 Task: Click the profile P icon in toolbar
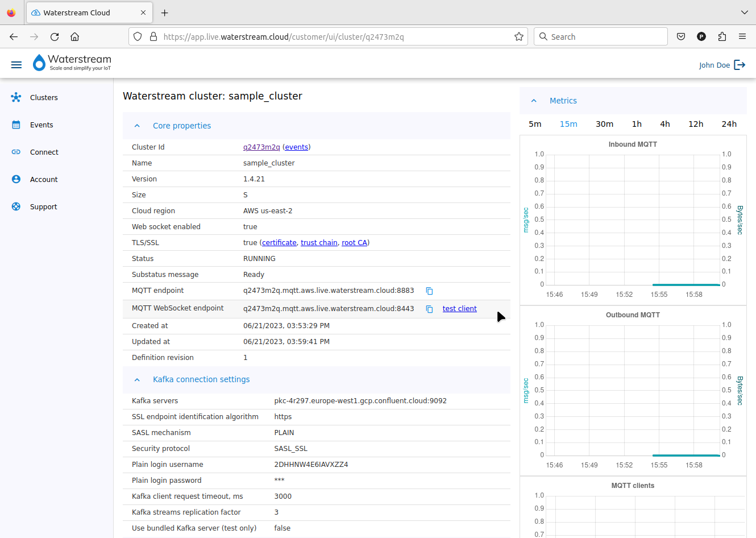coord(701,36)
